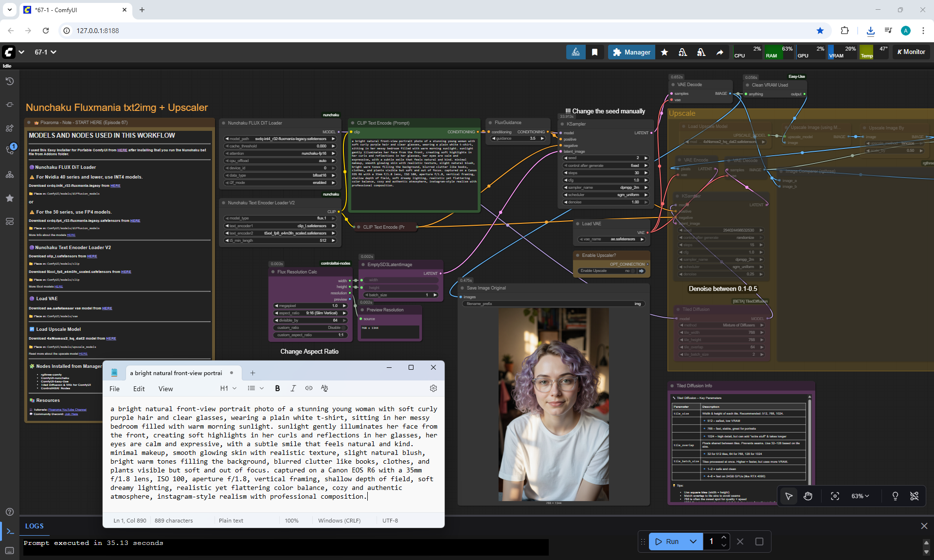Image resolution: width=934 pixels, height=560 pixels.
Task: Open the ComfyUI Manager
Action: [x=631, y=52]
